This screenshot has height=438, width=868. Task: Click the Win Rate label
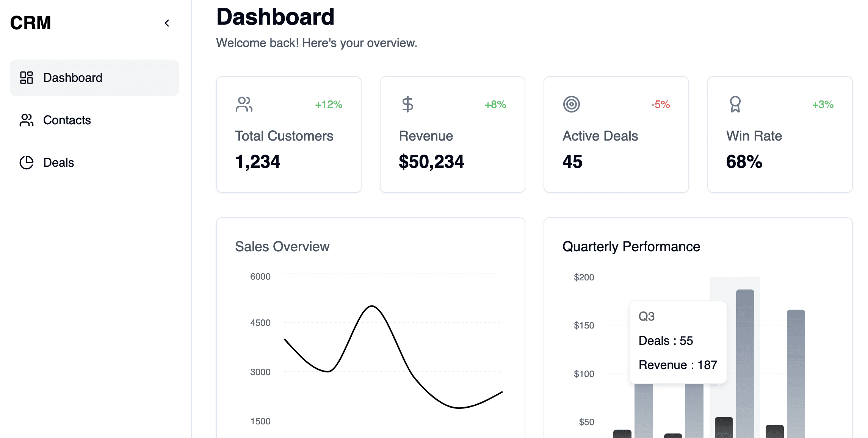(x=754, y=136)
